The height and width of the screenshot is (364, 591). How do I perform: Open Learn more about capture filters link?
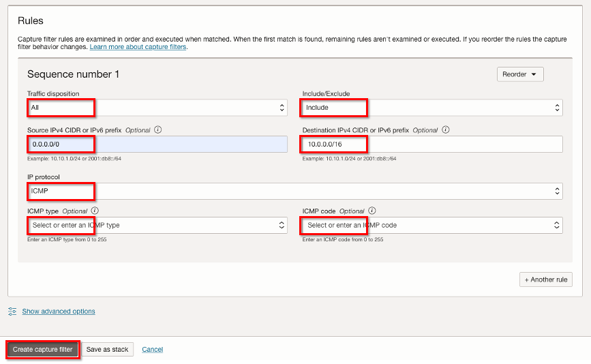pos(138,47)
